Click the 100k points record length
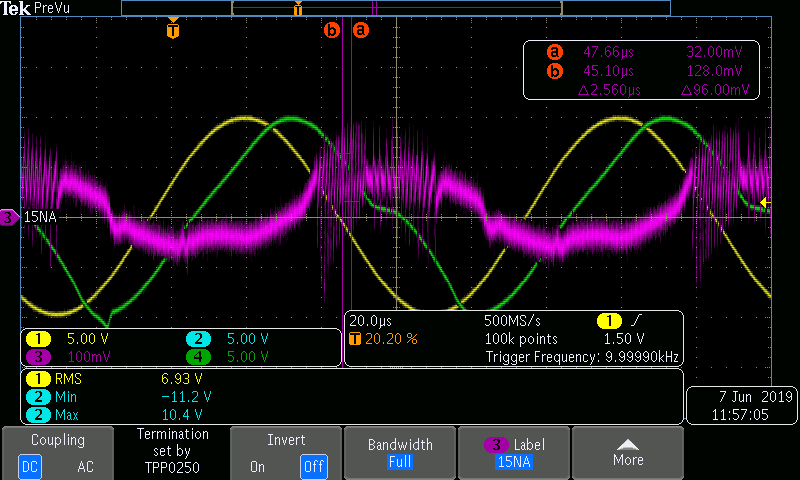800x480 pixels. [521, 339]
